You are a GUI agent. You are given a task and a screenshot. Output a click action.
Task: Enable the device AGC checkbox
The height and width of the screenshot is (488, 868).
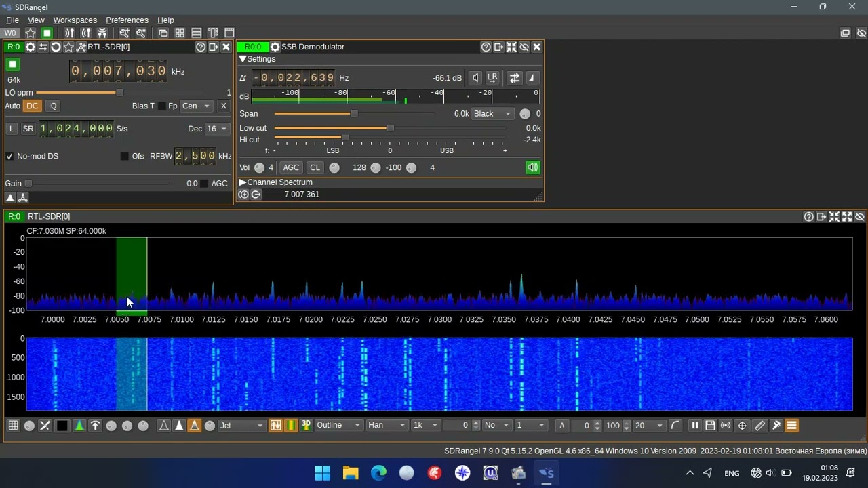pos(203,184)
